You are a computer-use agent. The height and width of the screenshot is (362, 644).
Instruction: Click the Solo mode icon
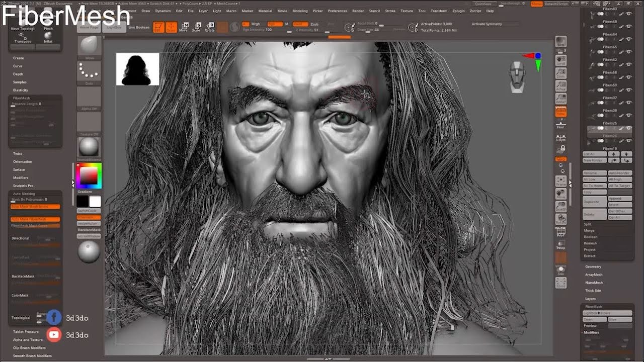click(x=560, y=271)
